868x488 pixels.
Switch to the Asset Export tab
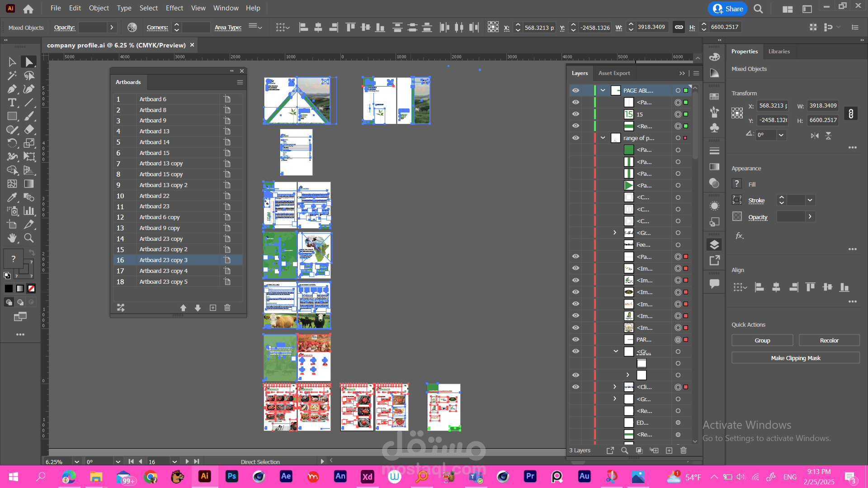coord(614,73)
